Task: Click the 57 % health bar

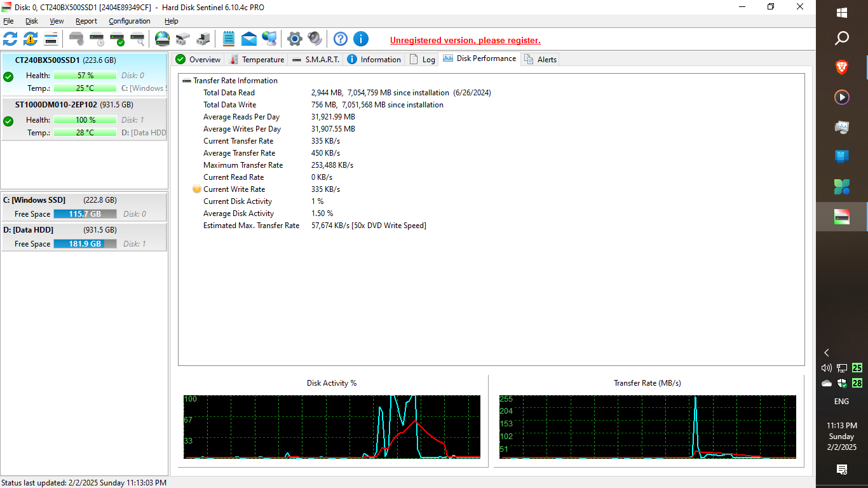Action: tap(85, 76)
